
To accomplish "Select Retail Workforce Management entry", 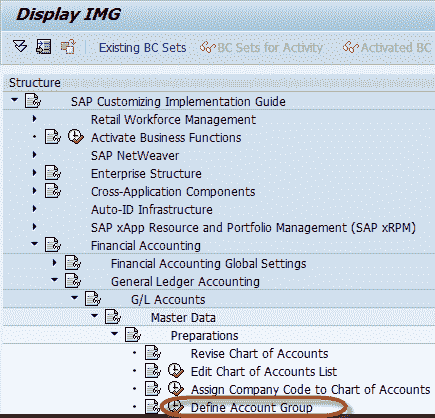I will pos(173,119).
